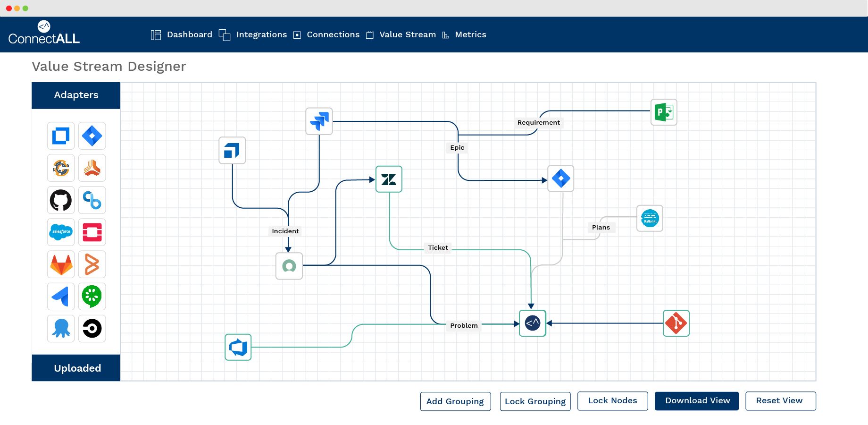Collapse the Adapters panel header
868x425 pixels.
tap(76, 95)
